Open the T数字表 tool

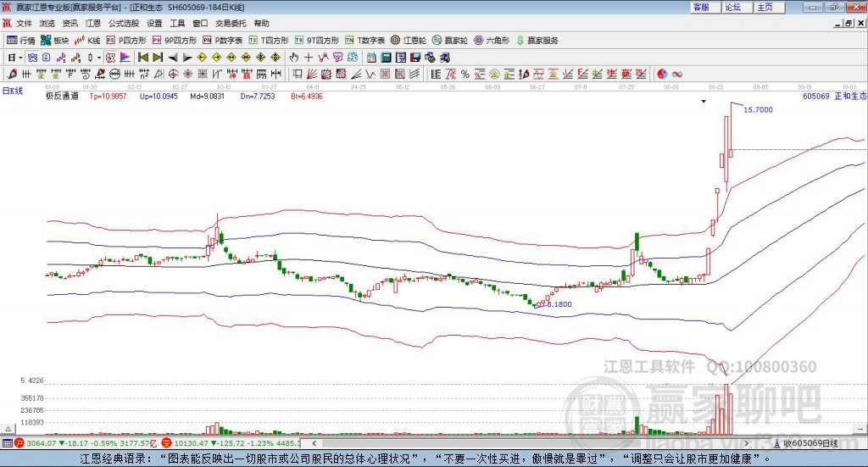(364, 41)
